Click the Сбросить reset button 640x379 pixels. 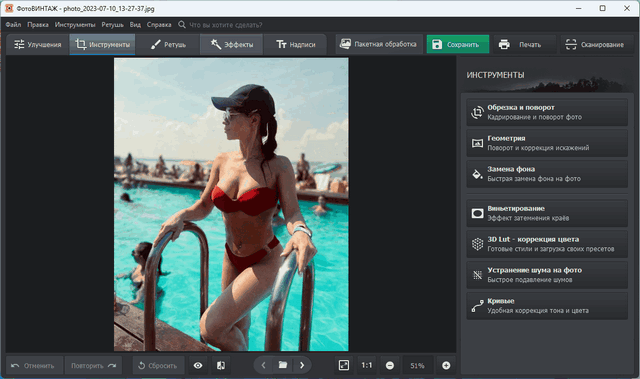pyautogui.click(x=158, y=366)
